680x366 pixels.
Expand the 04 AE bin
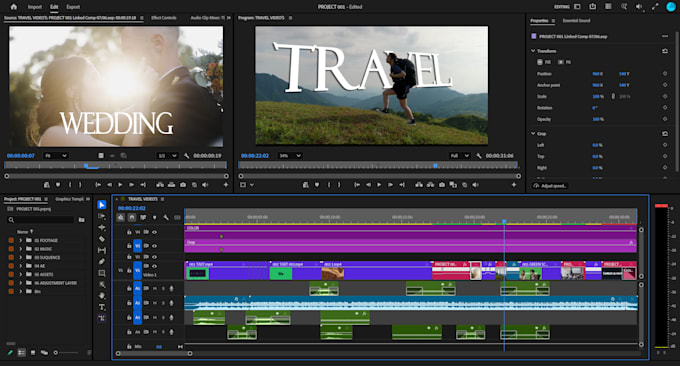pyautogui.click(x=20, y=266)
